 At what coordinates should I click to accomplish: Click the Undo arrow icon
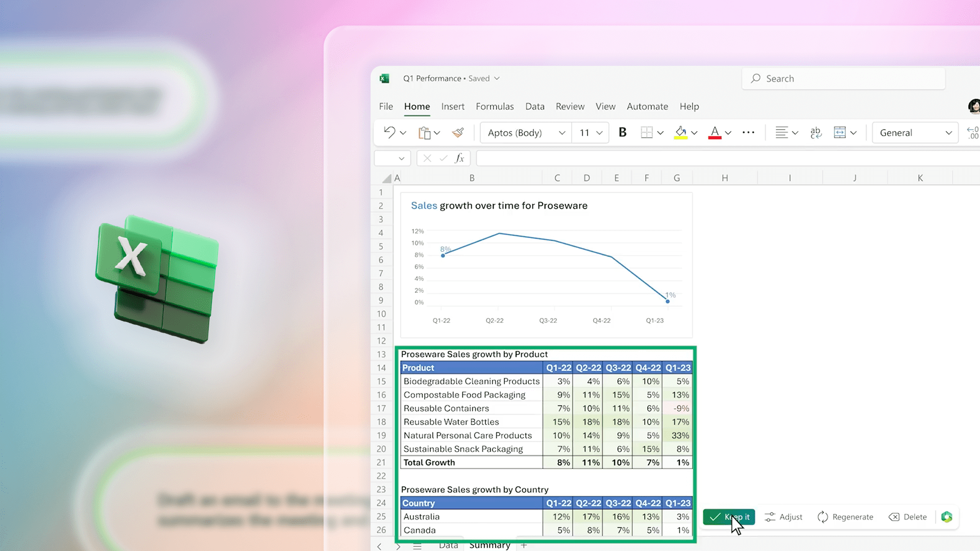pyautogui.click(x=389, y=133)
